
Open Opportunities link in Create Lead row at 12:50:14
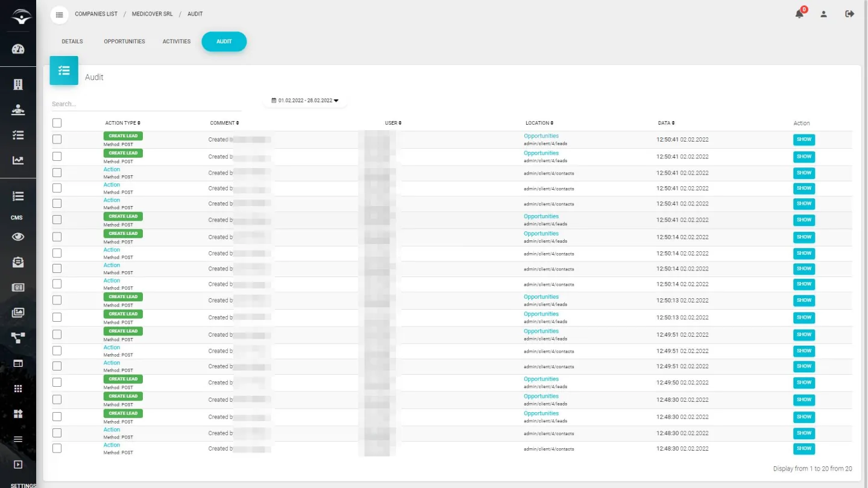[541, 234]
